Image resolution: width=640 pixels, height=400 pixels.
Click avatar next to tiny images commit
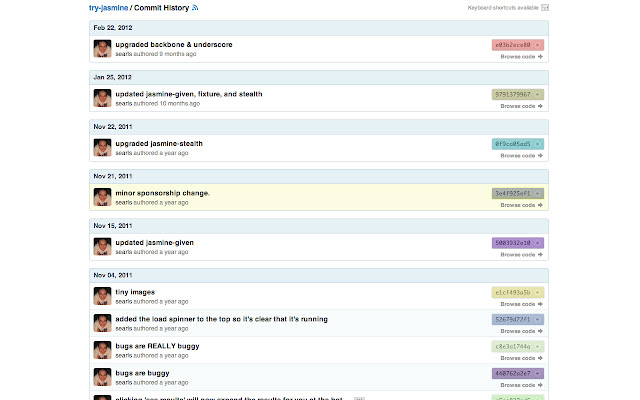[x=102, y=296]
